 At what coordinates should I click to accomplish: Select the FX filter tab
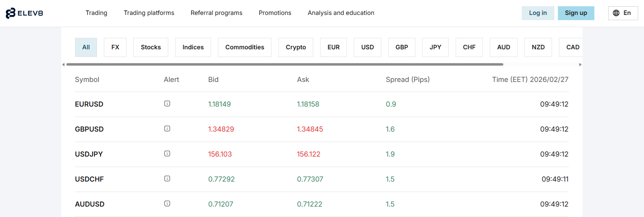tap(115, 47)
